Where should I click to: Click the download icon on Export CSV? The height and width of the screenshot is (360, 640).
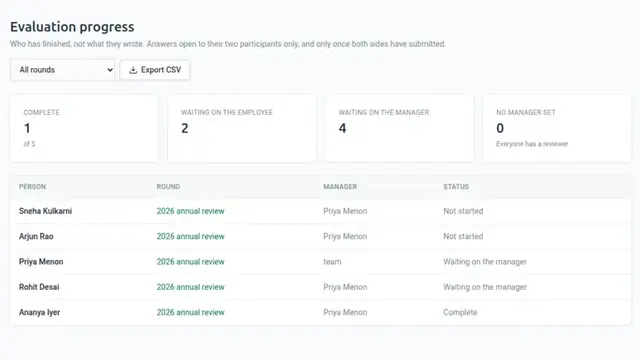pyautogui.click(x=133, y=70)
